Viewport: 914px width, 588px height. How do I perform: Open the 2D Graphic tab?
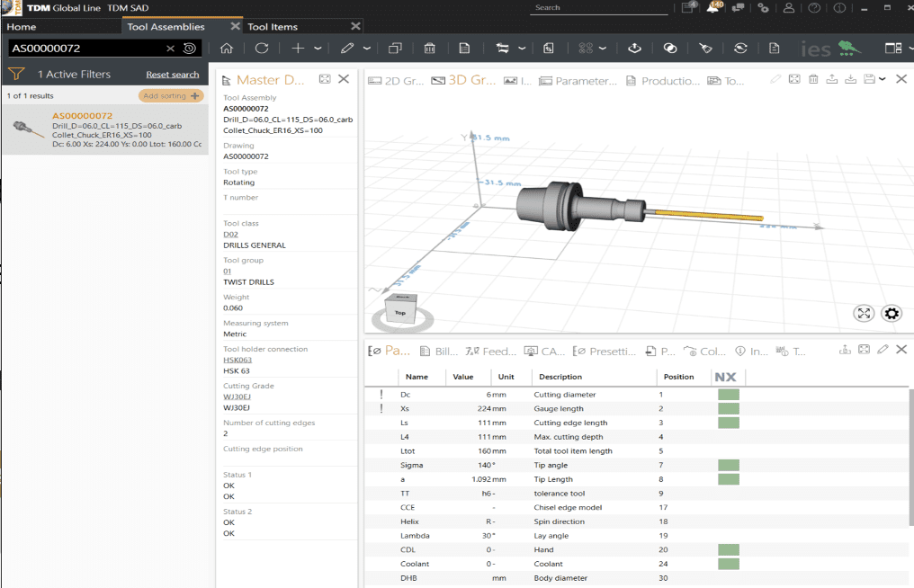397,81
